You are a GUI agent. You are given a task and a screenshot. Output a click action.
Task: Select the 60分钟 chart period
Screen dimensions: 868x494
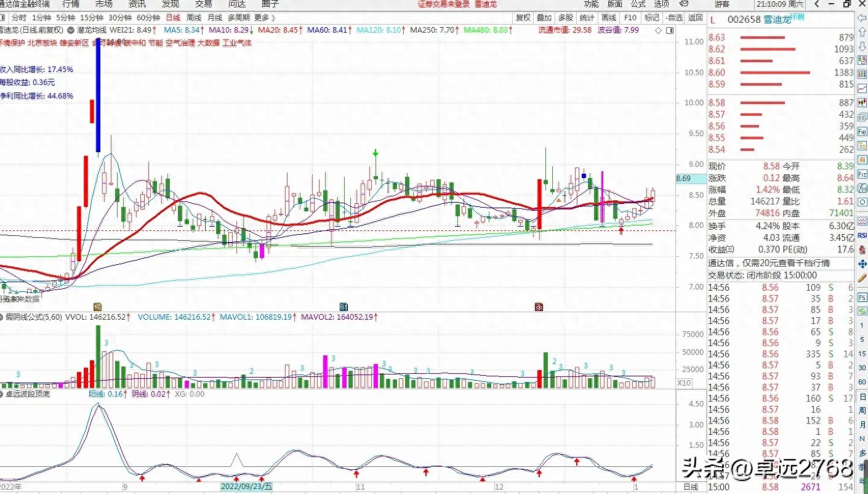(x=148, y=18)
